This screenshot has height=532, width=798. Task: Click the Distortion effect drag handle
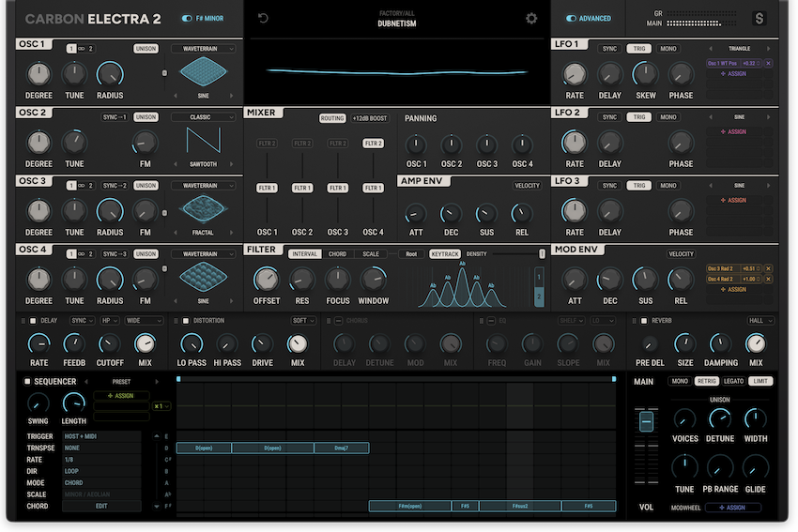176,321
